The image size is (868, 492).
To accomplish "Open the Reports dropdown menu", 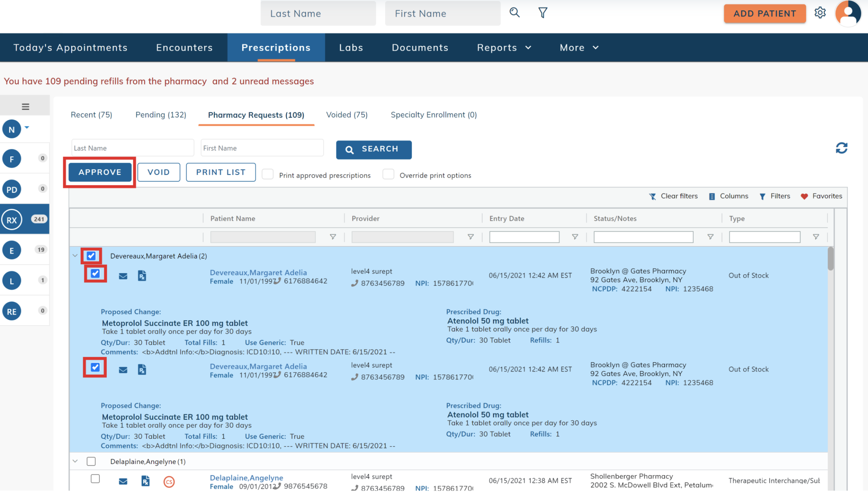I will pyautogui.click(x=504, y=47).
